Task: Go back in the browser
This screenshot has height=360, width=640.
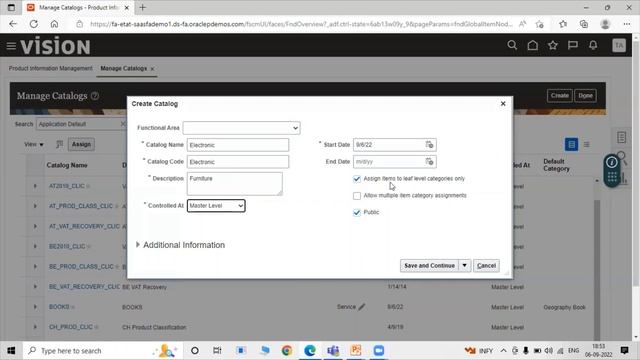Action: (13, 24)
